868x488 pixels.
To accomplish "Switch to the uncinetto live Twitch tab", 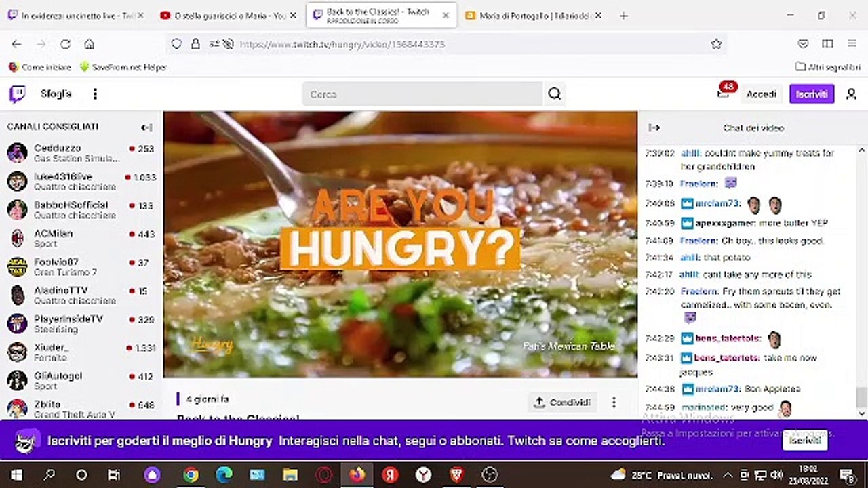I will tap(71, 16).
